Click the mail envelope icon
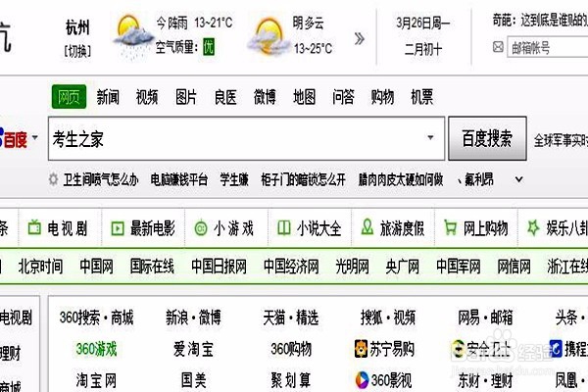The width and height of the screenshot is (588, 392). pos(498,47)
